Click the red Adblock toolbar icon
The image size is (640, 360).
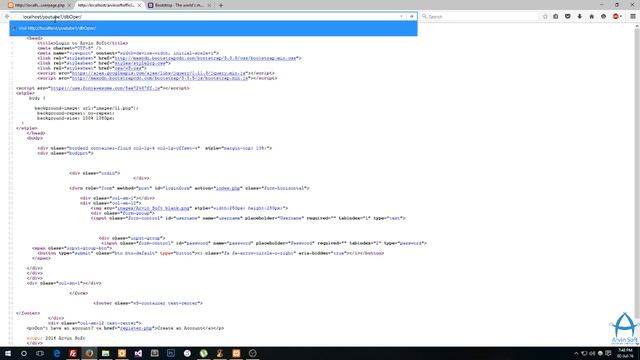(616, 17)
